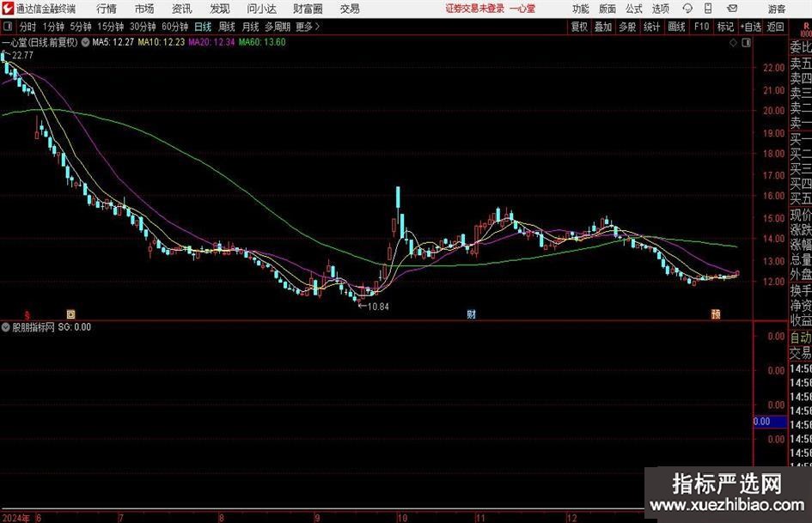The width and height of the screenshot is (812, 523).
Task: Click the customer service headset icon
Action: coord(687,9)
